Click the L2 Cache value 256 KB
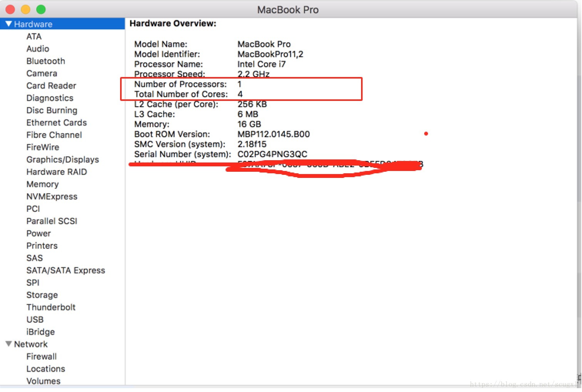Screen dimensions: 582x392 [252, 104]
